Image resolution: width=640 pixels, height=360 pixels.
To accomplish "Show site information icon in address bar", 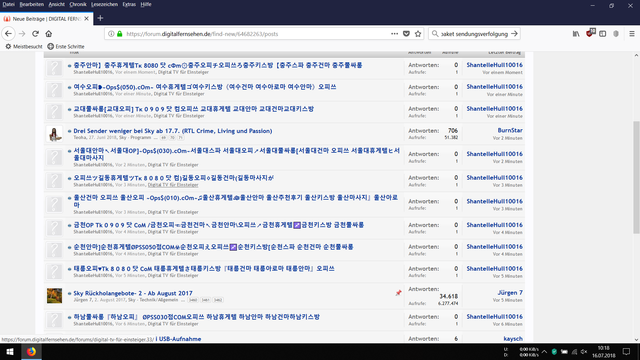I will pyautogui.click(x=111, y=34).
